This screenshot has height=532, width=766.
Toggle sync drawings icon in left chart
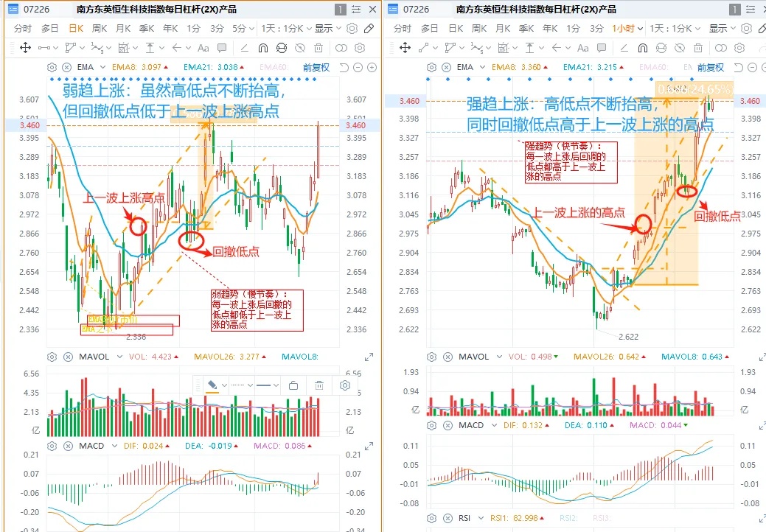(282, 48)
